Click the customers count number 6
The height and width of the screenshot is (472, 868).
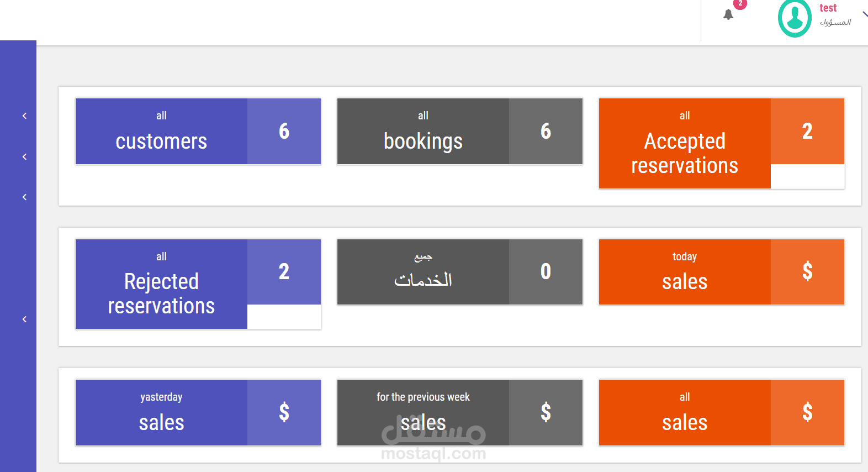pyautogui.click(x=284, y=131)
